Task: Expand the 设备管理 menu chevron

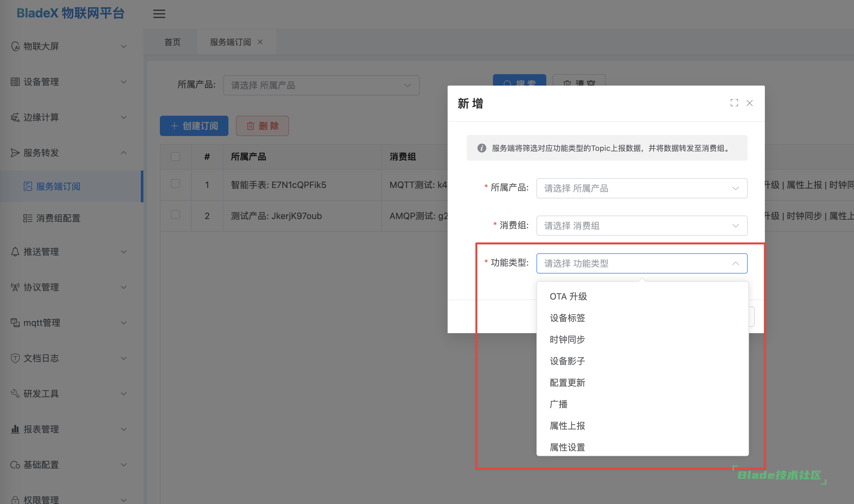Action: point(124,82)
